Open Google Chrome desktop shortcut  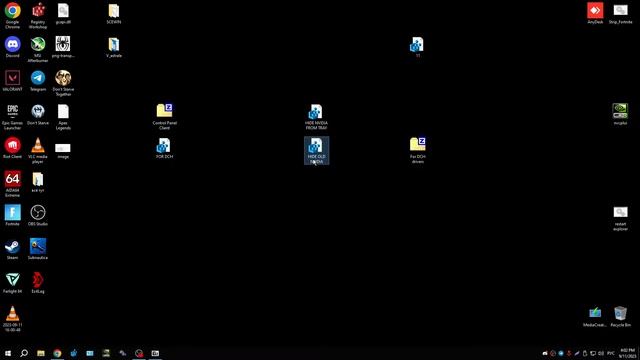point(12,16)
